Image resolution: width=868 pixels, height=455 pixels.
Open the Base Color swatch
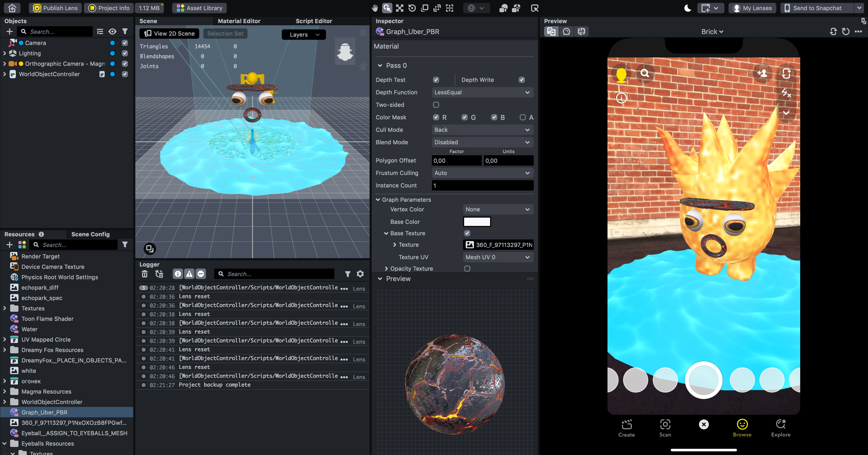click(x=477, y=222)
